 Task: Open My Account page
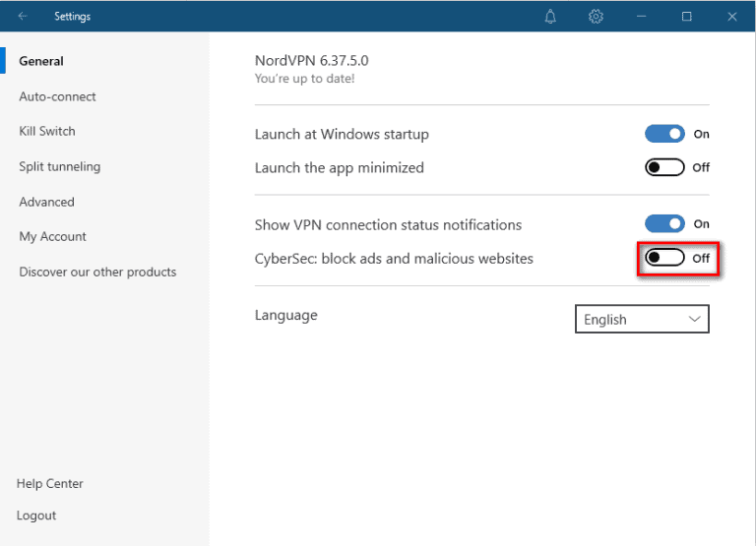click(53, 236)
